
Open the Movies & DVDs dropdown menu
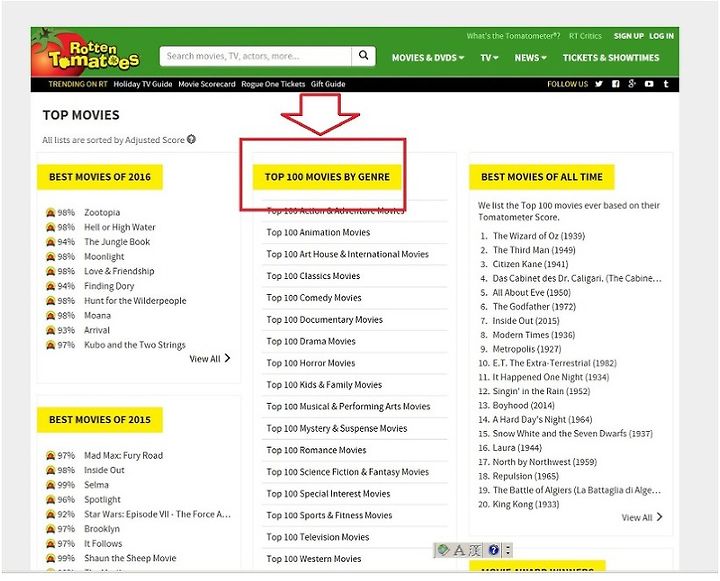click(428, 58)
